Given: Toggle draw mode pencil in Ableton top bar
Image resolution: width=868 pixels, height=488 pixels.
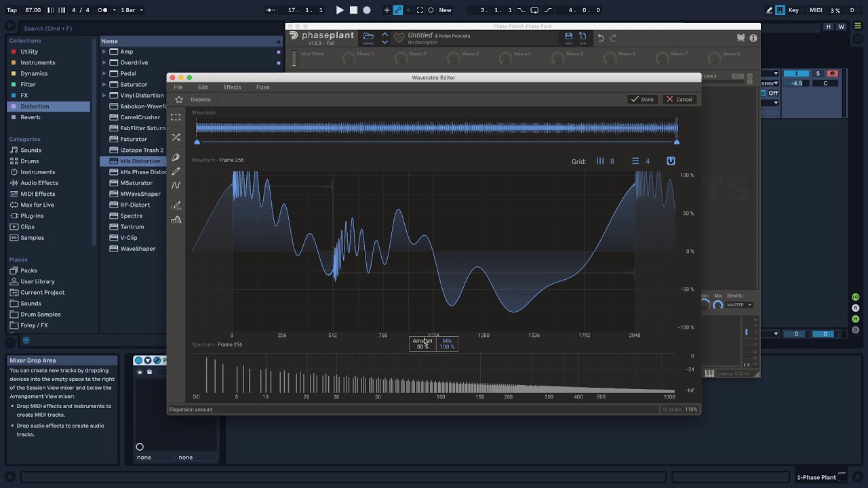Looking at the screenshot, I should tap(769, 10).
